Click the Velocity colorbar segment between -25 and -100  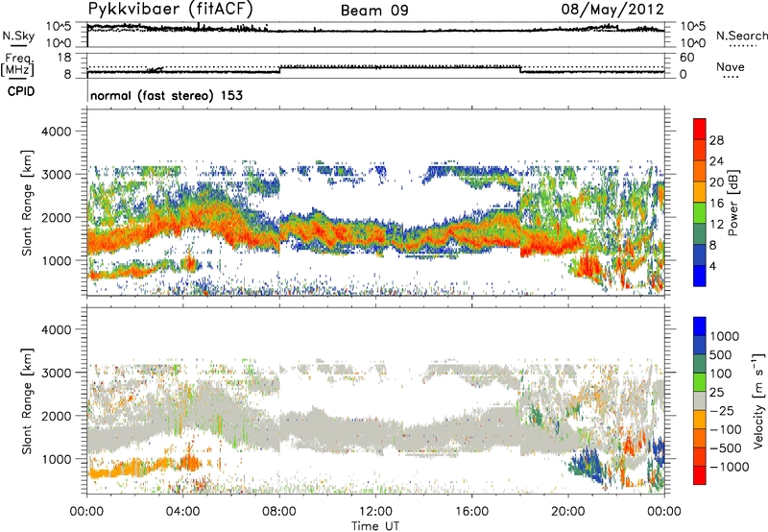click(700, 420)
